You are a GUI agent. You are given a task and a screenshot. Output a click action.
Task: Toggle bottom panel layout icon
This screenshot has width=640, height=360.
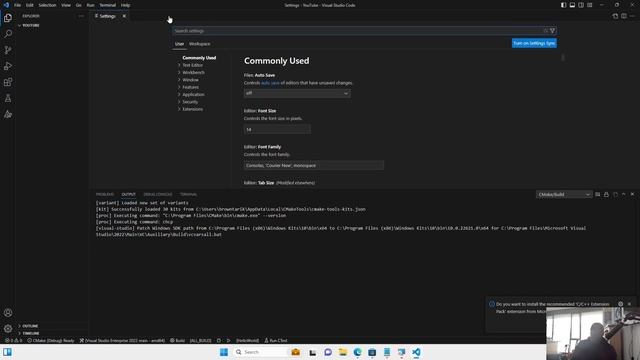pos(572,5)
